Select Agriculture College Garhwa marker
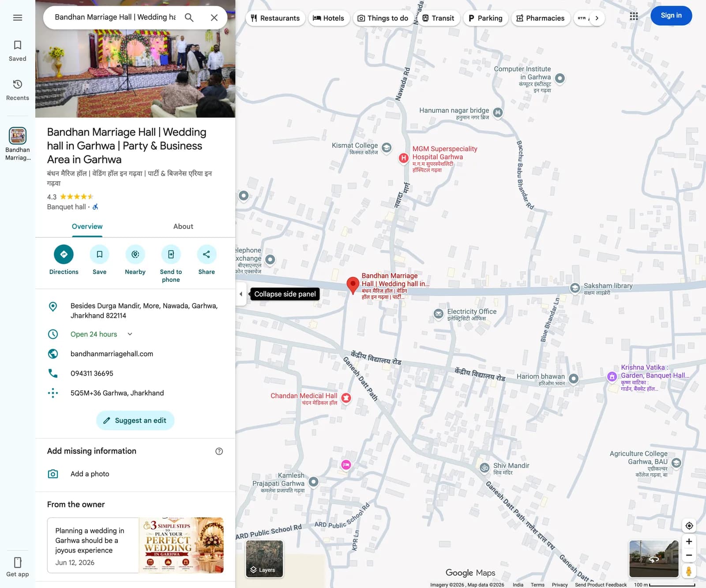Image resolution: width=706 pixels, height=588 pixels. [676, 463]
